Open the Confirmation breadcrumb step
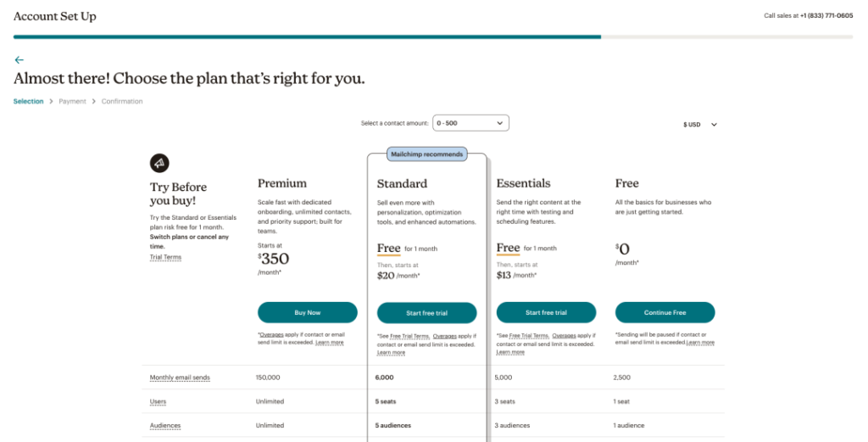 (122, 101)
